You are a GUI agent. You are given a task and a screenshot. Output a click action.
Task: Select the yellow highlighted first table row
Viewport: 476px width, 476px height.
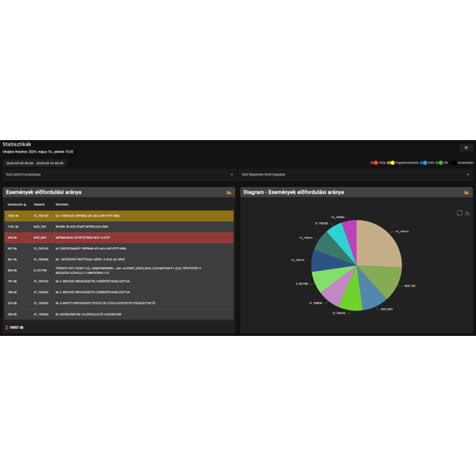coord(119,216)
